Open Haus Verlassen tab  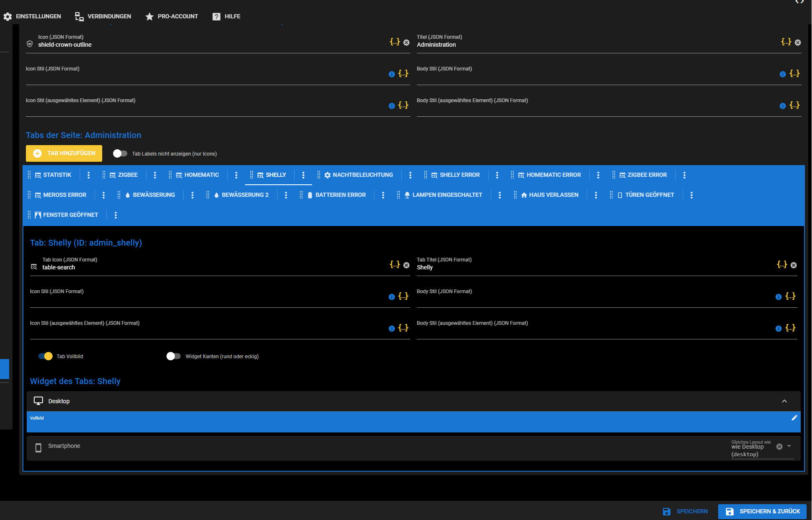550,195
